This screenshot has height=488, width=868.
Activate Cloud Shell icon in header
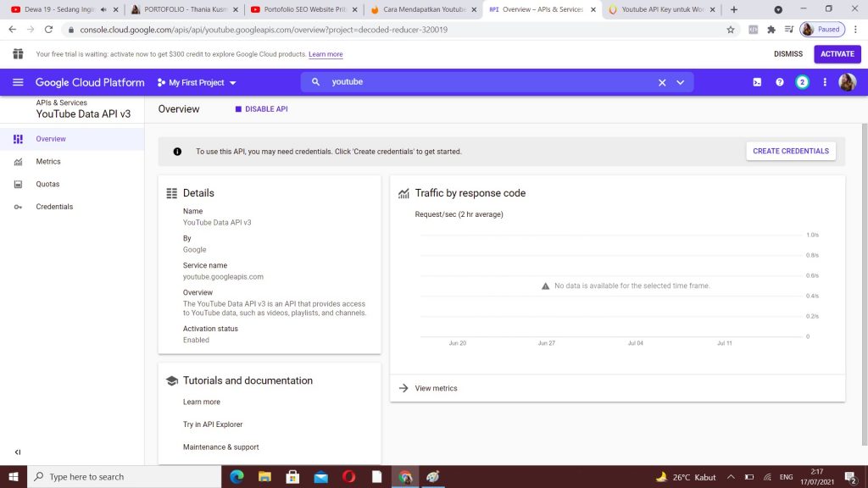[757, 82]
